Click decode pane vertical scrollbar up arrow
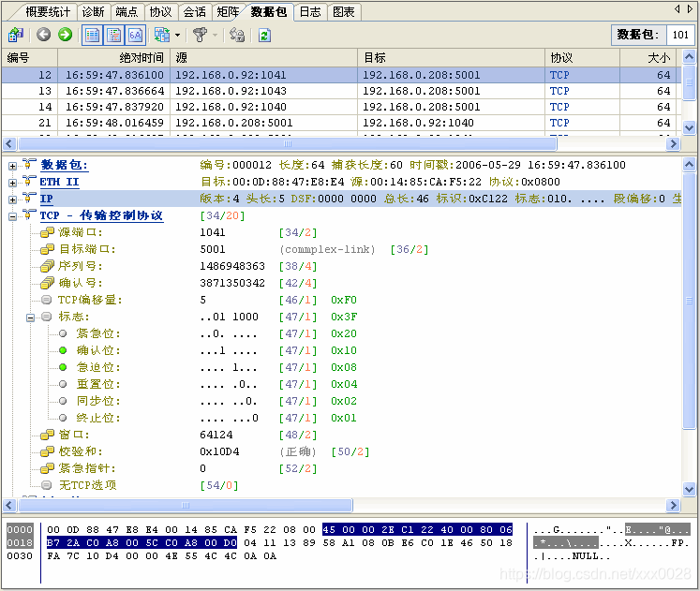This screenshot has height=591, width=700. tap(689, 165)
